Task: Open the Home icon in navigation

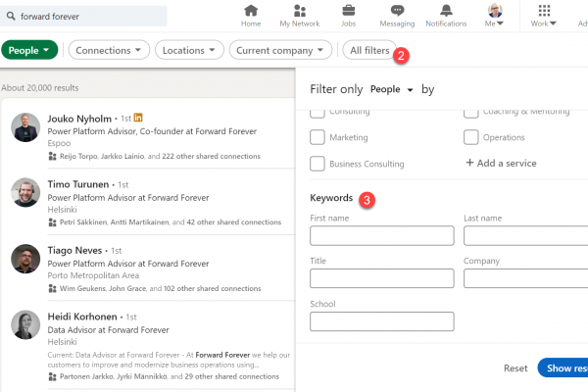Action: point(251,11)
